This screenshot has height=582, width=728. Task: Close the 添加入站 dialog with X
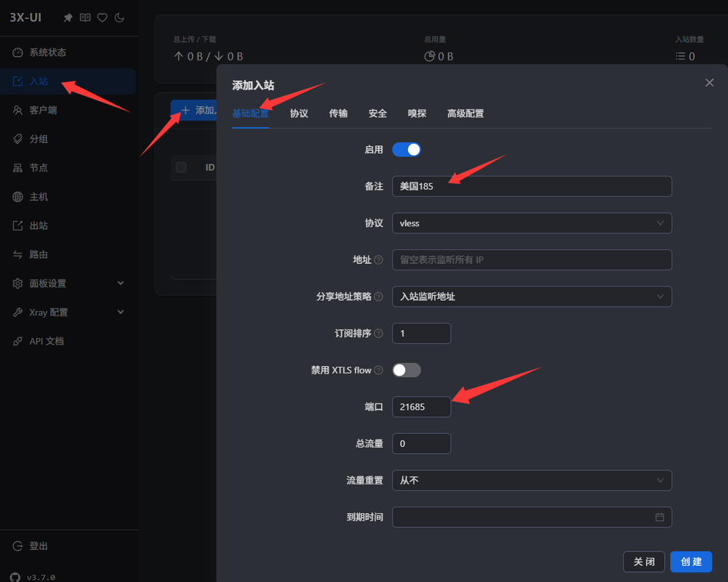pos(710,83)
